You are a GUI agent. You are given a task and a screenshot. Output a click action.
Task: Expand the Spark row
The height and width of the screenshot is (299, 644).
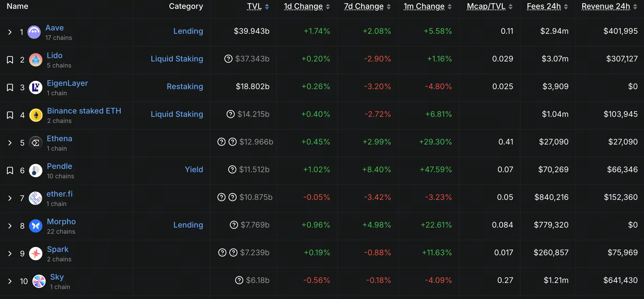coord(10,254)
